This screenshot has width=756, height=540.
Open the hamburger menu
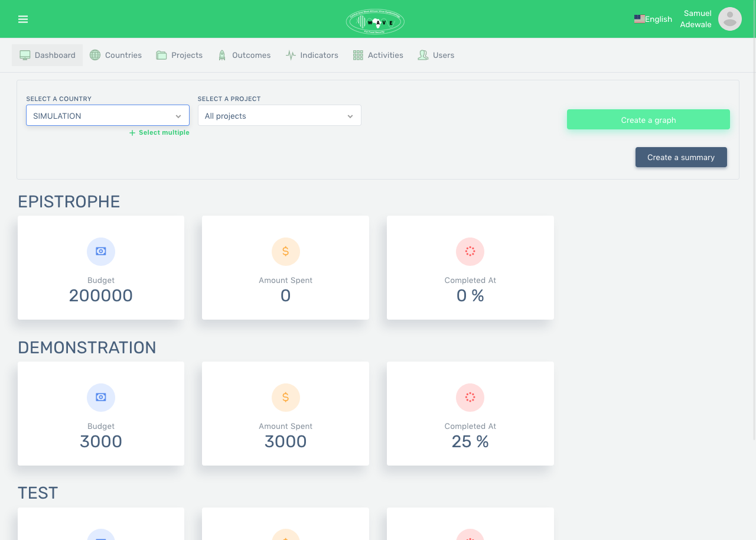click(23, 18)
